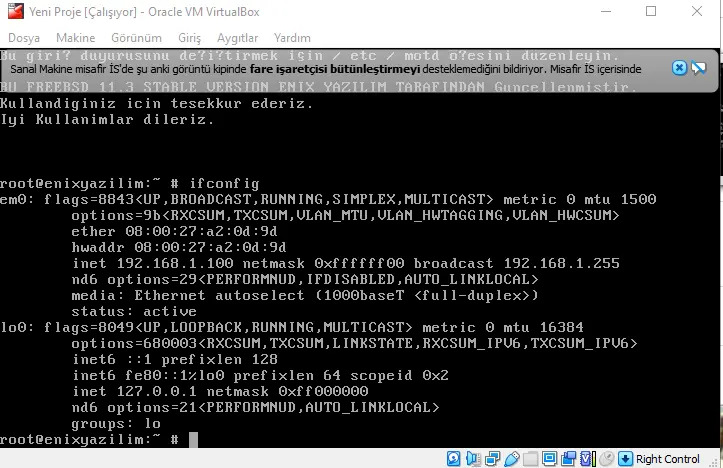The image size is (723, 468).
Task: Click the 'status: active' line
Action: [134, 311]
